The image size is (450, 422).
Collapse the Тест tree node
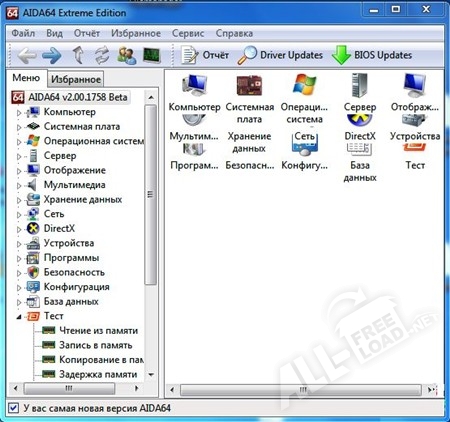point(19,317)
